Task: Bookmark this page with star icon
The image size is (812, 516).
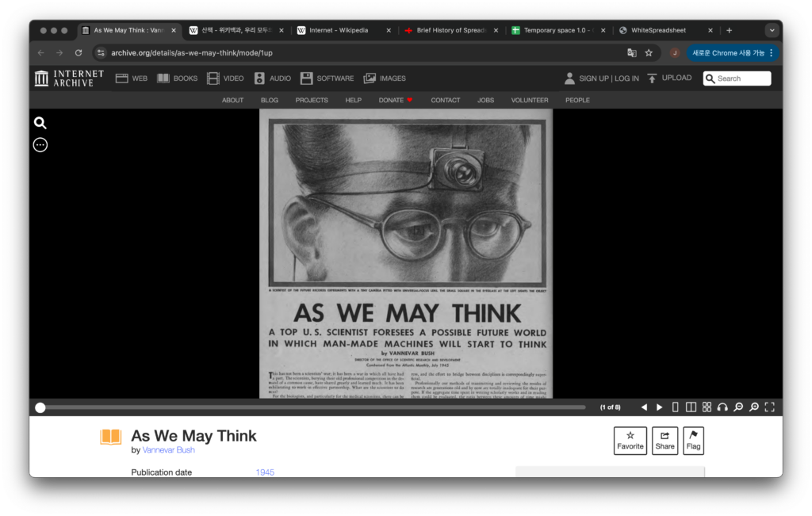Action: [x=649, y=53]
